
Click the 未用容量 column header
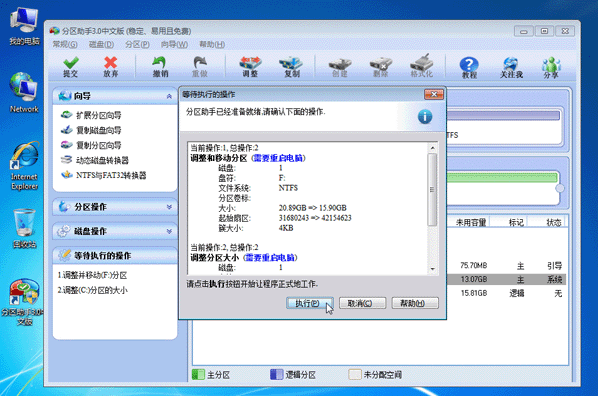pyautogui.click(x=471, y=222)
